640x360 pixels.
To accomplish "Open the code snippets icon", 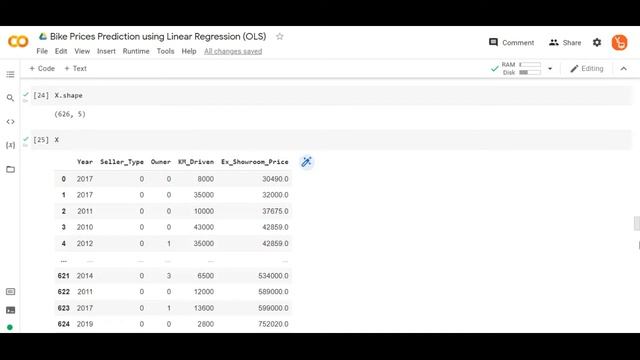I will [11, 122].
